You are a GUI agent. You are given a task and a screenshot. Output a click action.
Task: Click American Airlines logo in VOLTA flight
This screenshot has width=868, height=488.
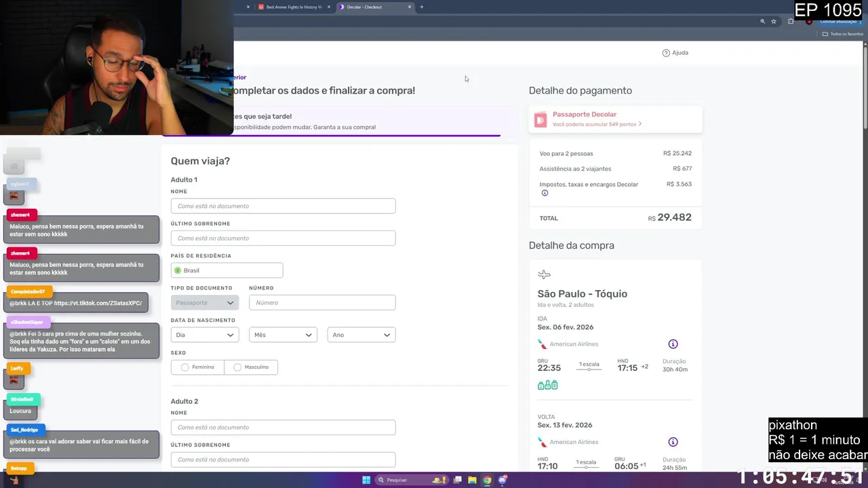point(542,442)
